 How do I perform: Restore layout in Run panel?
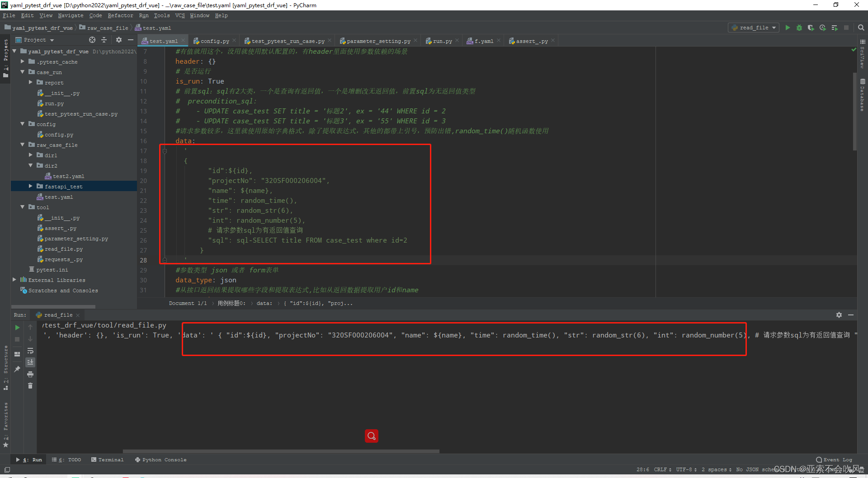pos(17,354)
